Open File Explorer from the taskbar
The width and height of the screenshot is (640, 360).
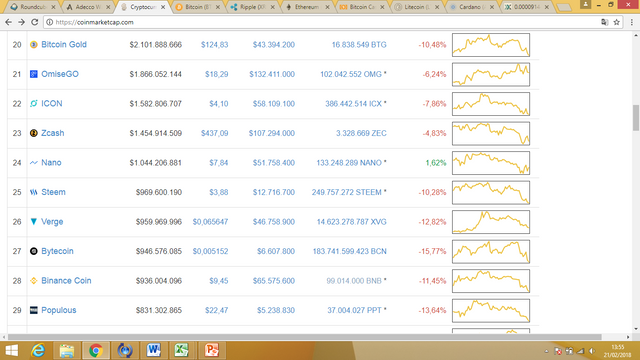67,350
